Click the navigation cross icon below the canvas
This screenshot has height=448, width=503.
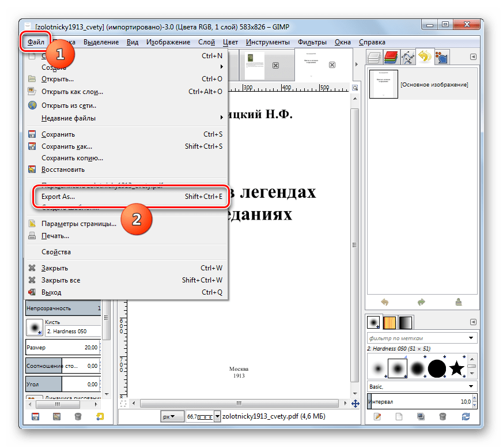[355, 404]
